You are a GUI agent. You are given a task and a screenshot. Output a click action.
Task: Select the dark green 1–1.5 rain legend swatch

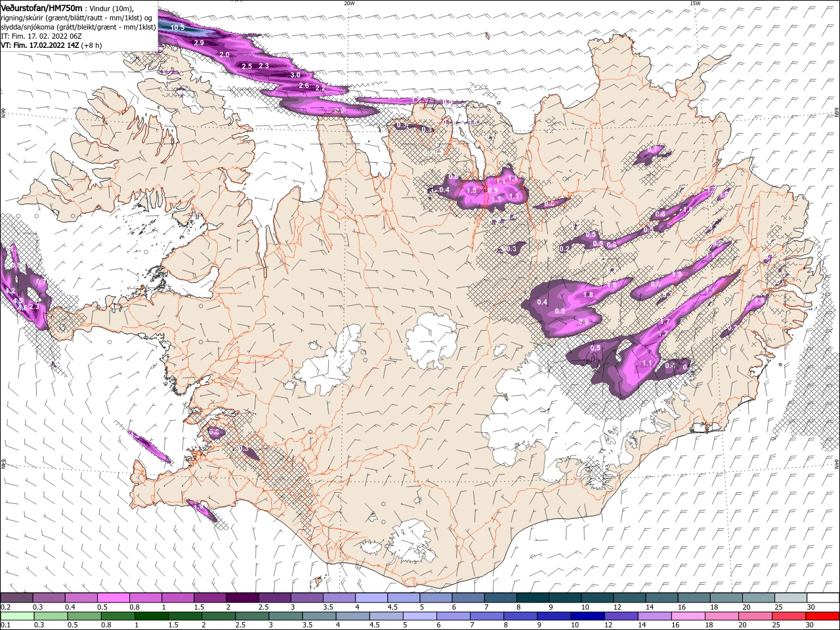click(151, 616)
